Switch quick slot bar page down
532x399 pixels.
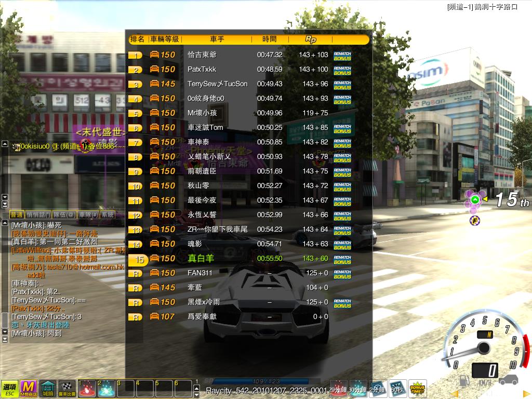point(197,395)
